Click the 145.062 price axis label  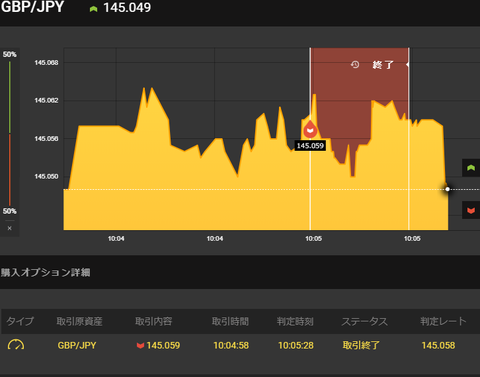pyautogui.click(x=46, y=100)
